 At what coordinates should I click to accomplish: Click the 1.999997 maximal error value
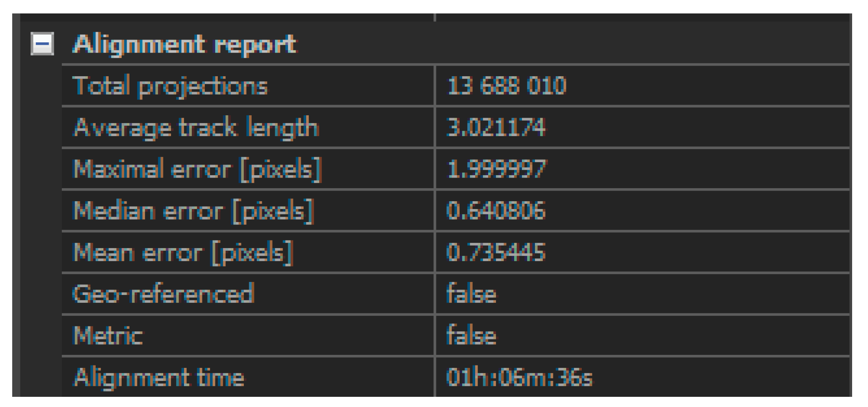(x=497, y=169)
